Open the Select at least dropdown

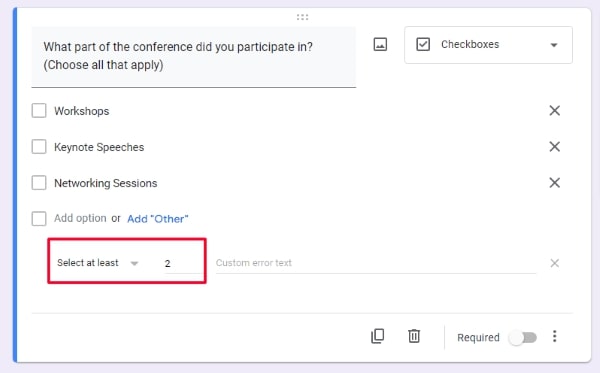[98, 263]
